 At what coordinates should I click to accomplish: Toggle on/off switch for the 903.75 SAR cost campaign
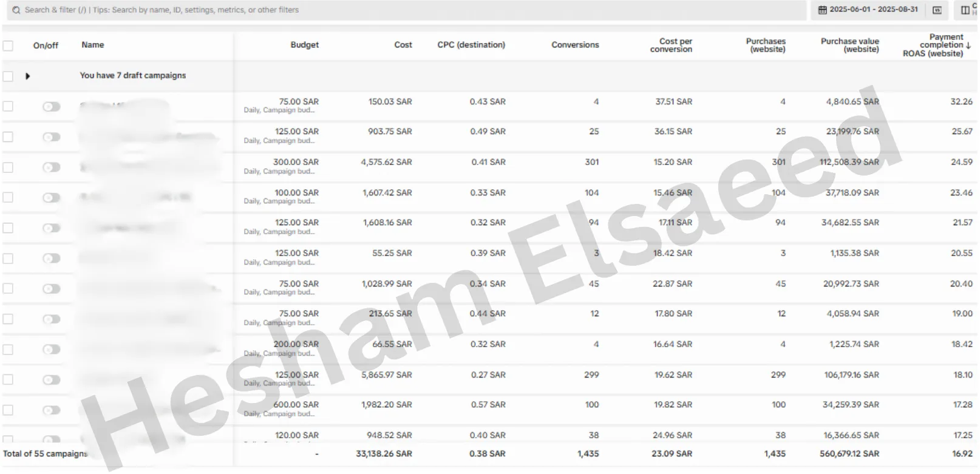52,137
